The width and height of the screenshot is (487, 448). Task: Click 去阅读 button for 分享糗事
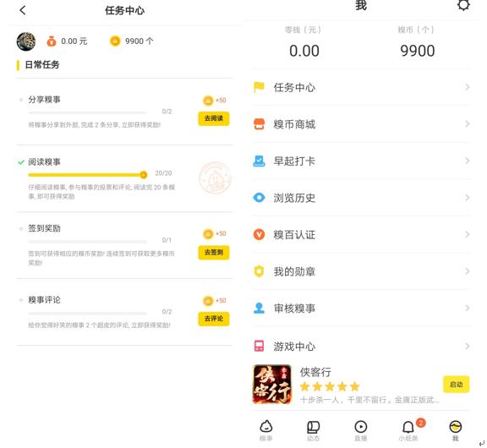click(x=214, y=118)
